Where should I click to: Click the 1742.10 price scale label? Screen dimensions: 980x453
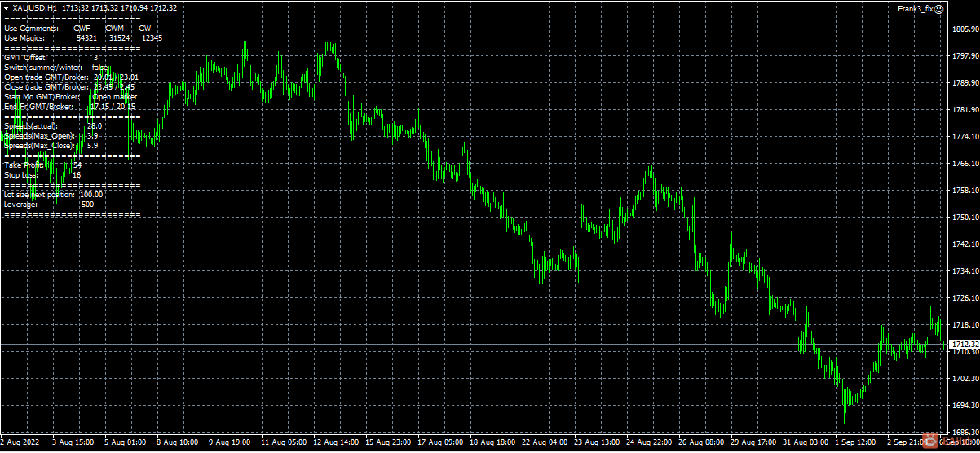(x=965, y=244)
